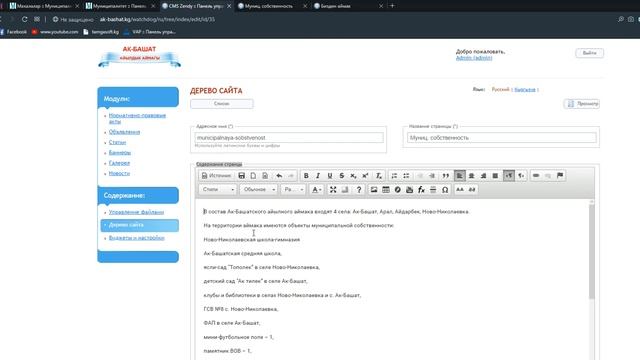
Task: Open the Новости module
Action: coord(119,173)
